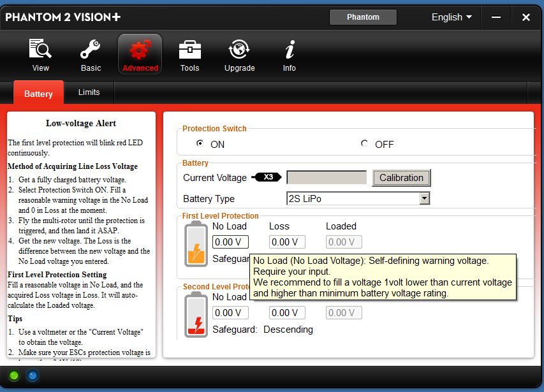Viewport: 544px width, 392px height.
Task: Click the Method of Acquiring Line Loss Voltage heading
Action: click(73, 166)
